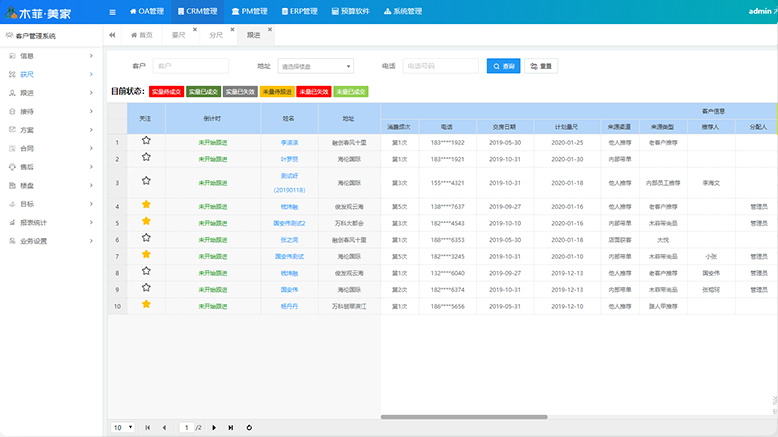Screen dimensions: 778x437
Task: Close the 跟进 tab
Action: coord(270,30)
